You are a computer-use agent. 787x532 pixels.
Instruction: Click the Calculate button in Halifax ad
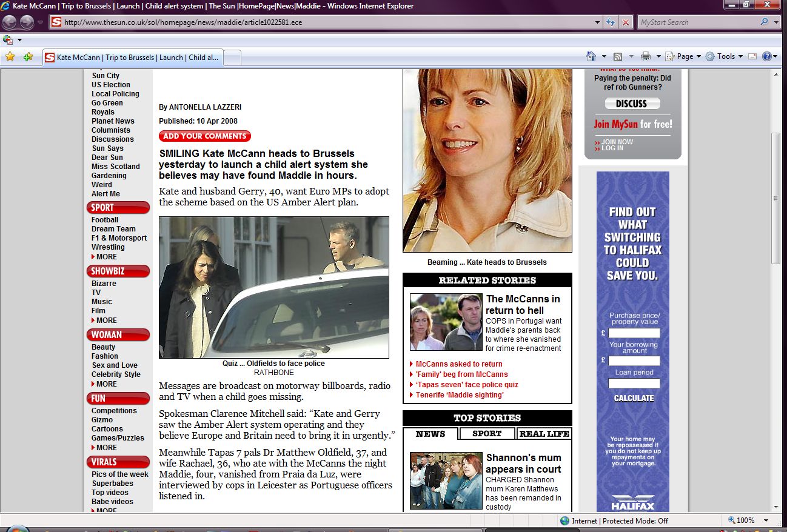(x=634, y=398)
